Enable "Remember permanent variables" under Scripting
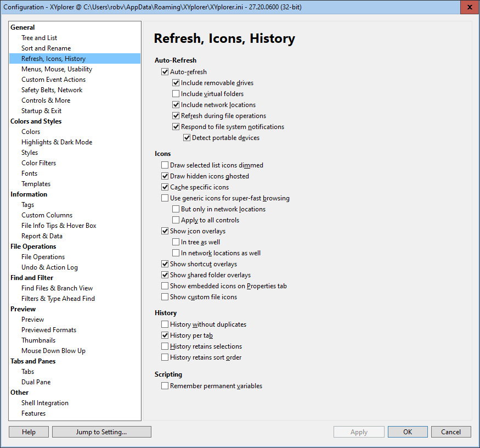Image resolution: width=480 pixels, height=448 pixels. click(165, 385)
